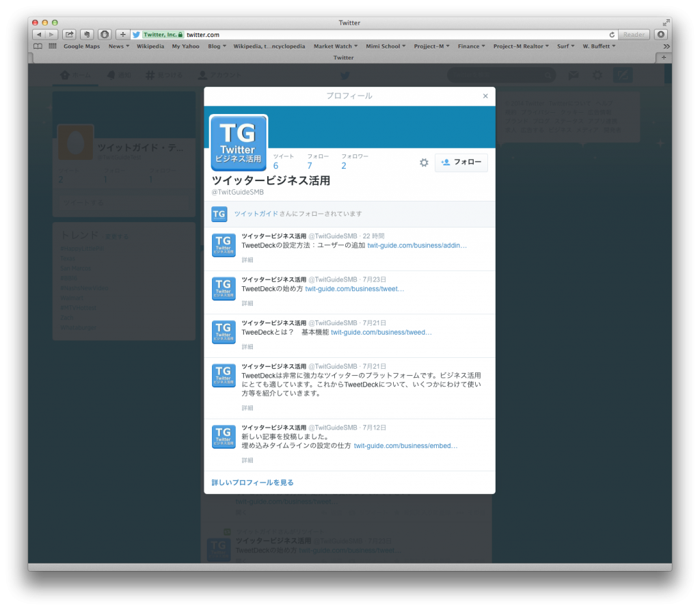Open the Mimi School bookmarks dropdown

[x=386, y=46]
